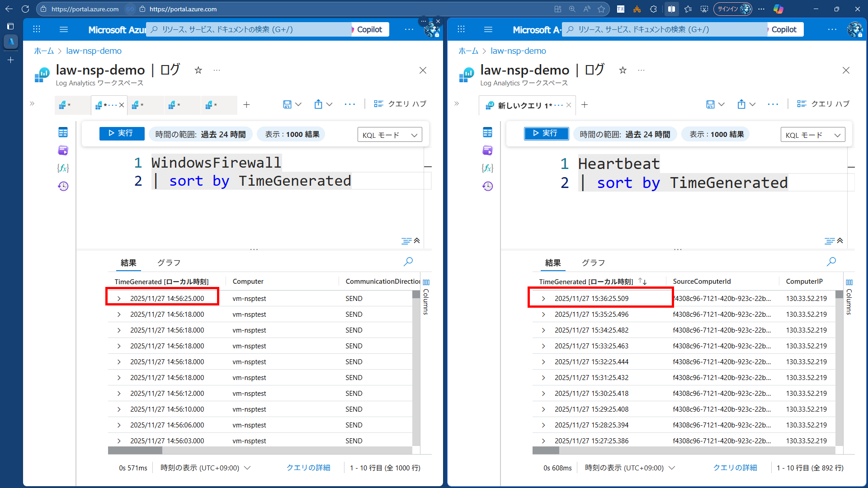Open the KQL モード dropdown
This screenshot has width=868, height=488.
(390, 134)
